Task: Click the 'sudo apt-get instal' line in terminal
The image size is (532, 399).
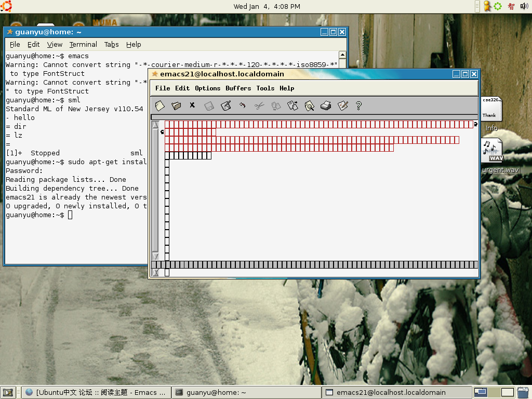Action: [x=76, y=162]
